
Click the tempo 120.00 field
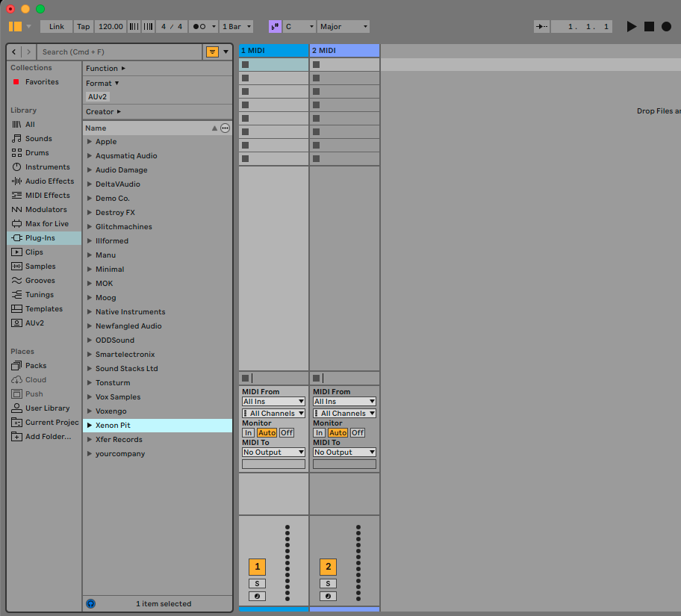coord(111,26)
